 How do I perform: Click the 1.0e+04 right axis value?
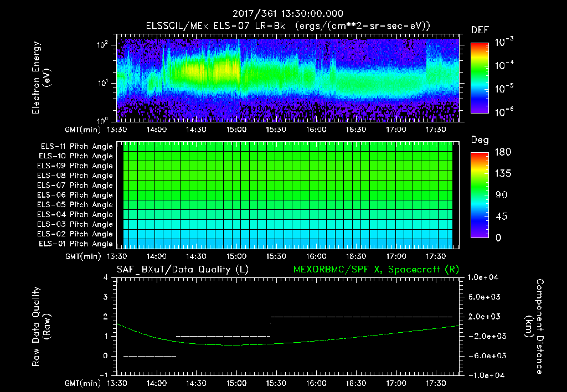(x=483, y=278)
